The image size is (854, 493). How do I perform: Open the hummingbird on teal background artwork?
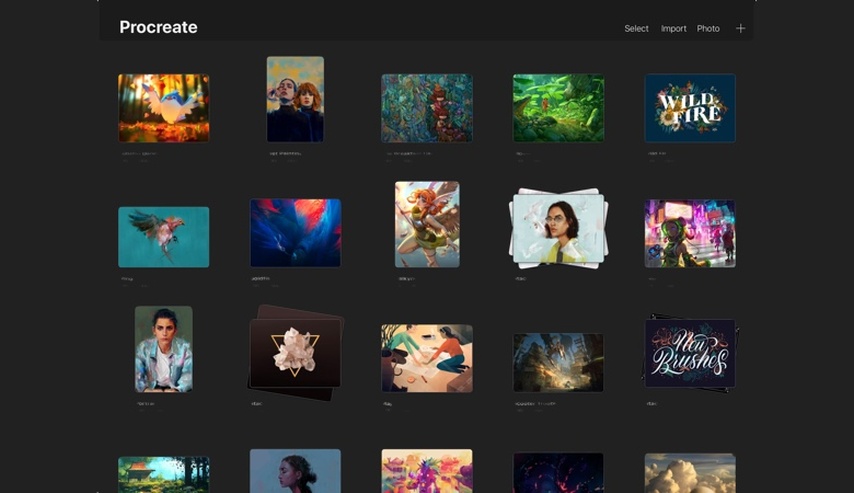[163, 237]
